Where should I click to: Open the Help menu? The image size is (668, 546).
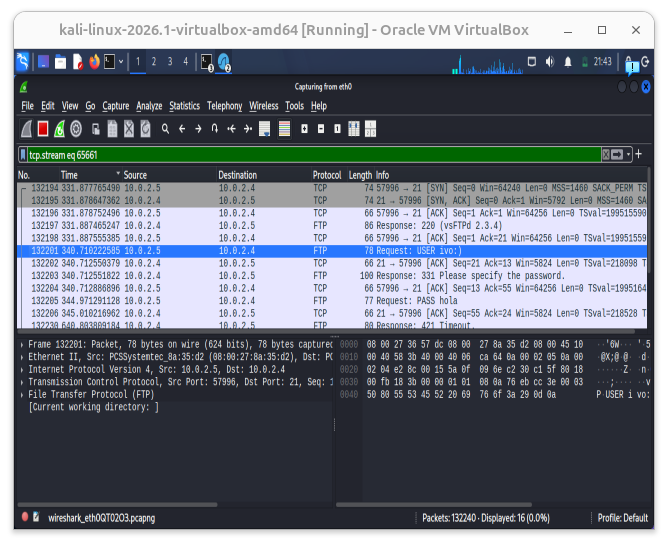(319, 106)
